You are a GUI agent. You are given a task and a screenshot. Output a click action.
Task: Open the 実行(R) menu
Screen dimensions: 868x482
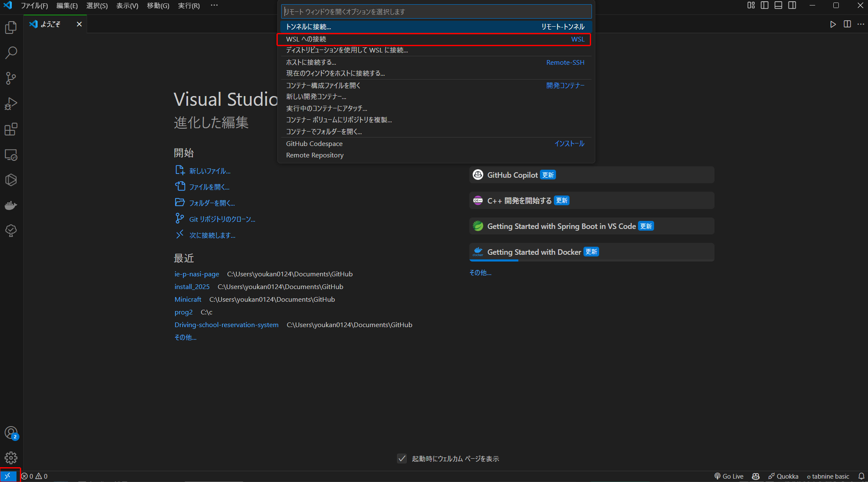click(x=189, y=6)
